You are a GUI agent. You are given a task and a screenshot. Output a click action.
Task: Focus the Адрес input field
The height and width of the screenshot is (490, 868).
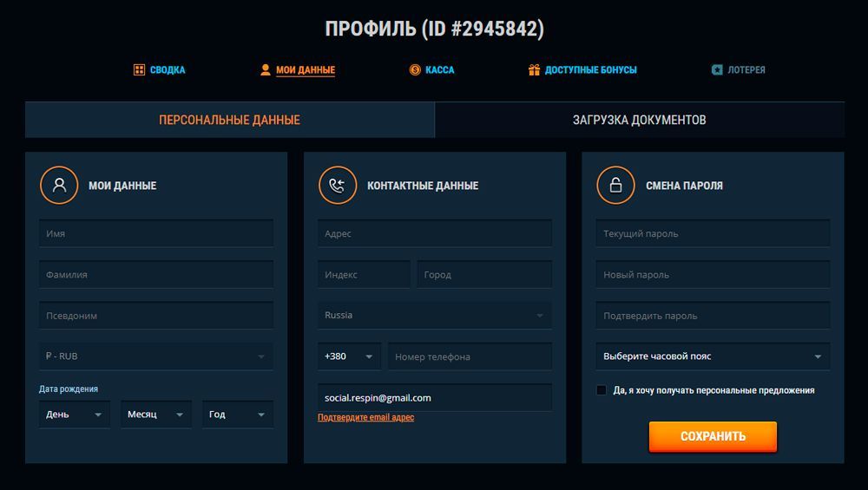point(435,233)
